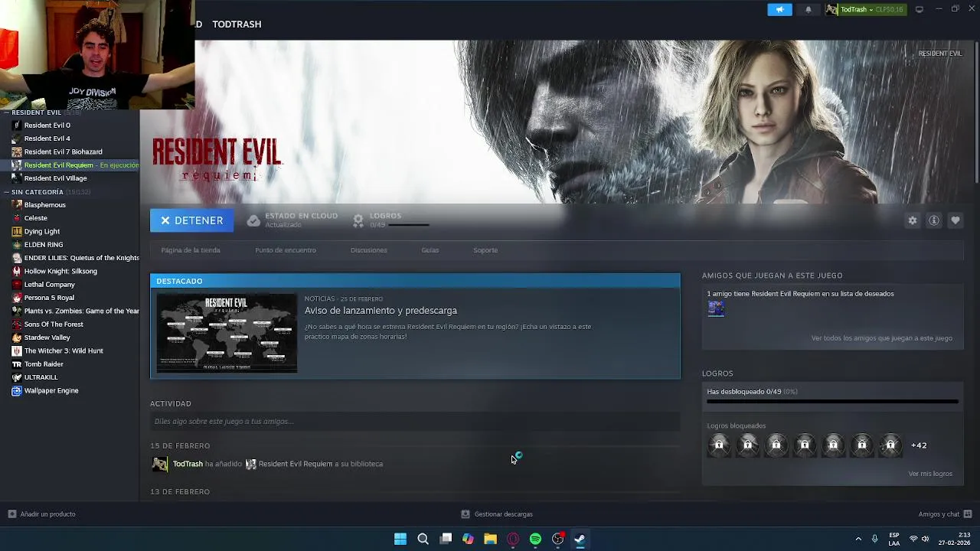Image resolution: width=980 pixels, height=551 pixels.
Task: Open Ver mis logros link
Action: [930, 474]
